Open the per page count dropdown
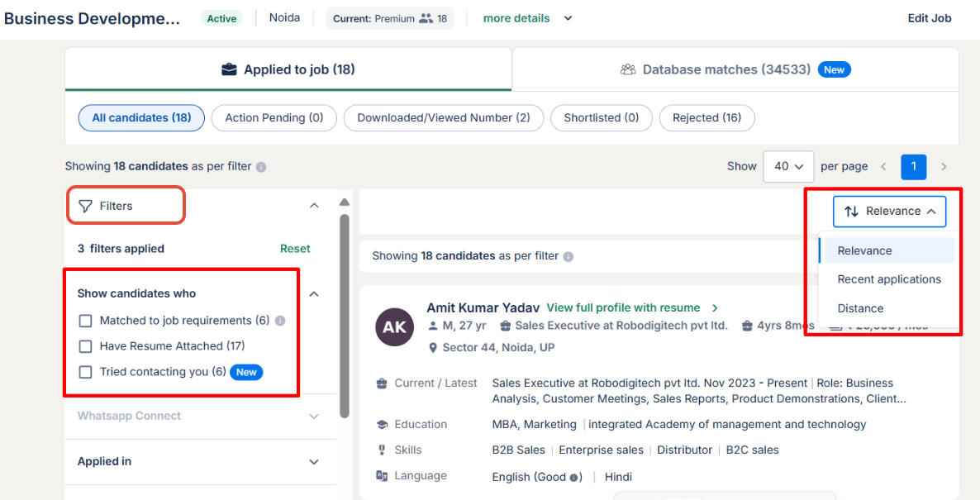 click(788, 166)
